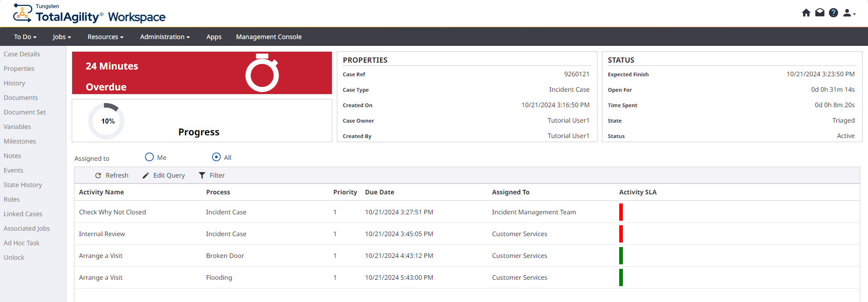
Task: Click red SLA bar for Check Why Not Closed
Action: 621,212
